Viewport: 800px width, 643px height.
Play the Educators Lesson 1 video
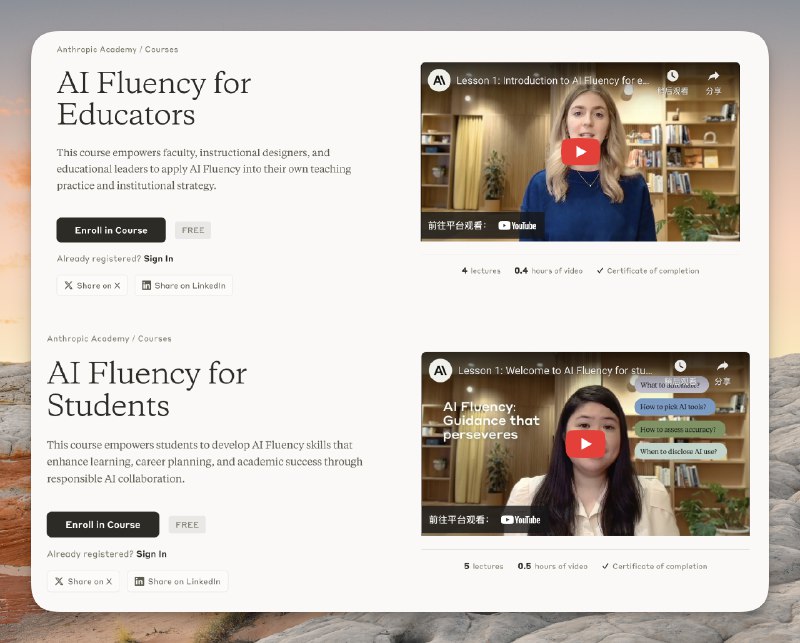click(x=580, y=152)
